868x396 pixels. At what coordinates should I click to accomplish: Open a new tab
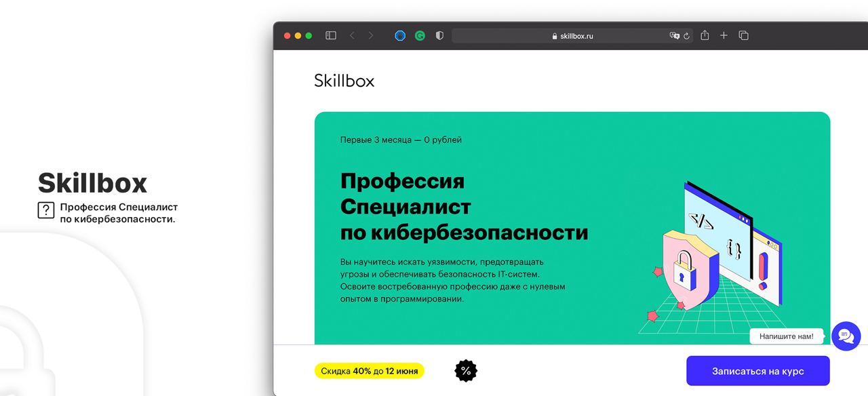724,35
